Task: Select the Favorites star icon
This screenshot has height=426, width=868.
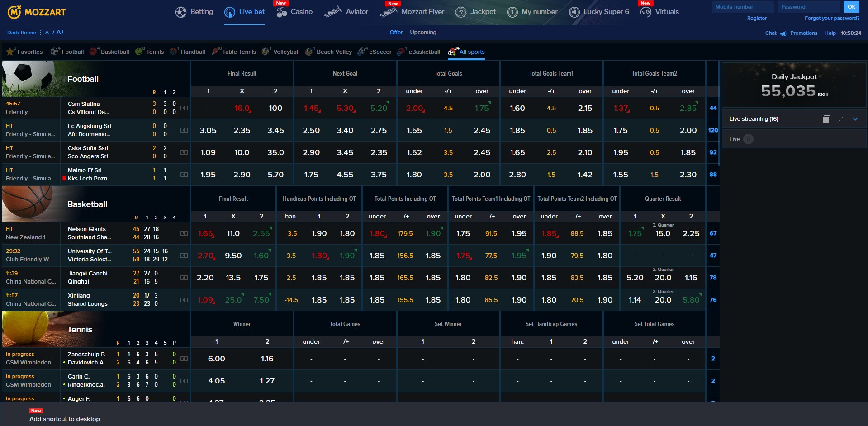Action: [10, 51]
